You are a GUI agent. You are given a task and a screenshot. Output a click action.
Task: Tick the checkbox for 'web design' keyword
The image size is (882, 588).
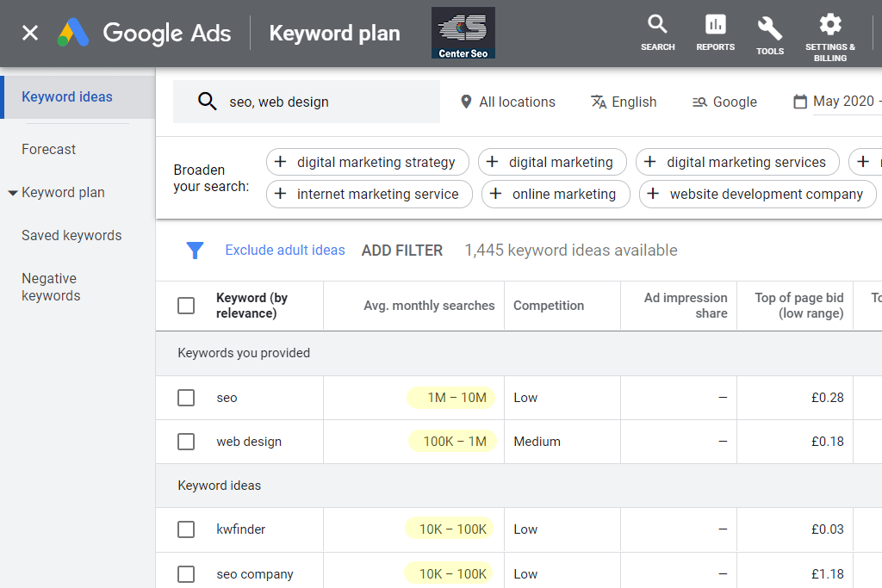click(x=186, y=442)
